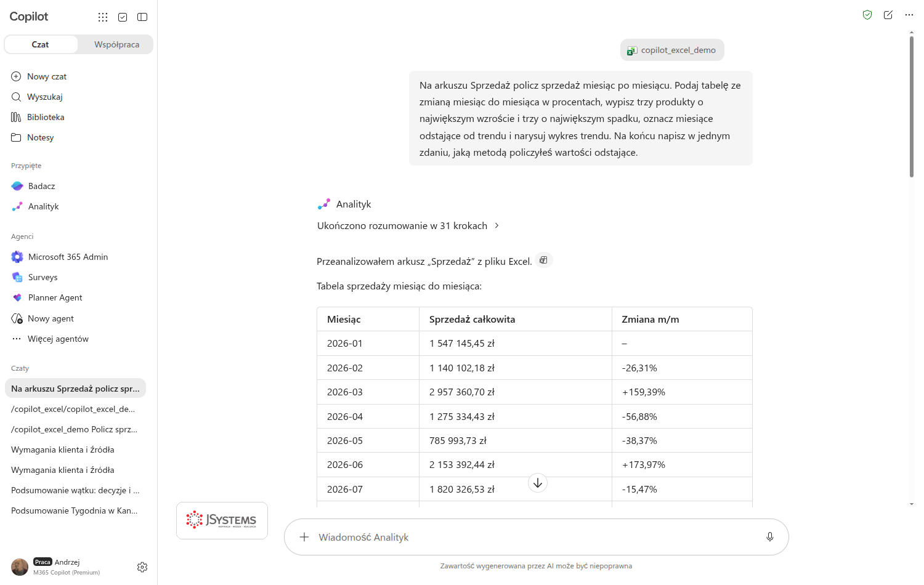Expand 'Ukończono rozumowanie w 31 krokach'
924x585 pixels.
tap(408, 226)
